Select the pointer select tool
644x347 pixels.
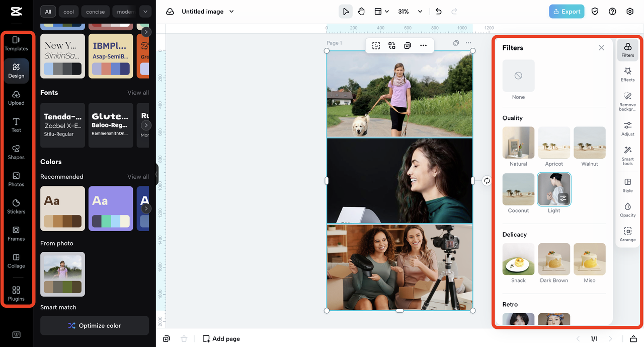[346, 12]
